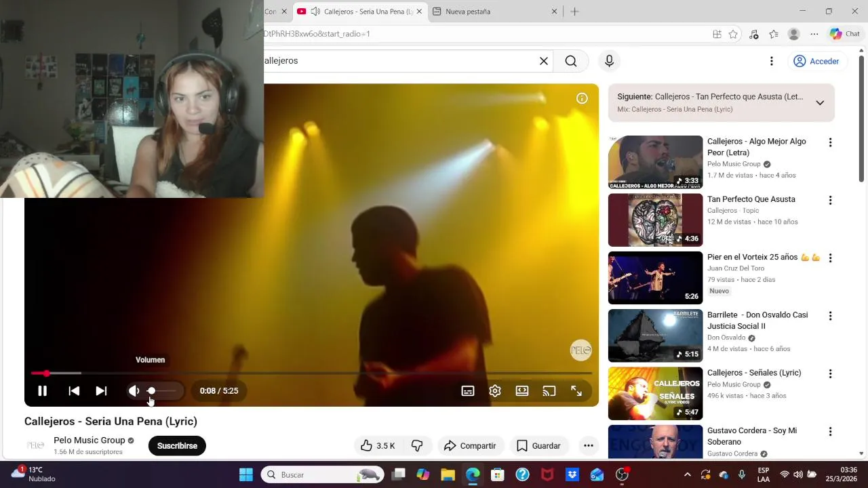Close the Nueva pestaña tab

pos(554,12)
